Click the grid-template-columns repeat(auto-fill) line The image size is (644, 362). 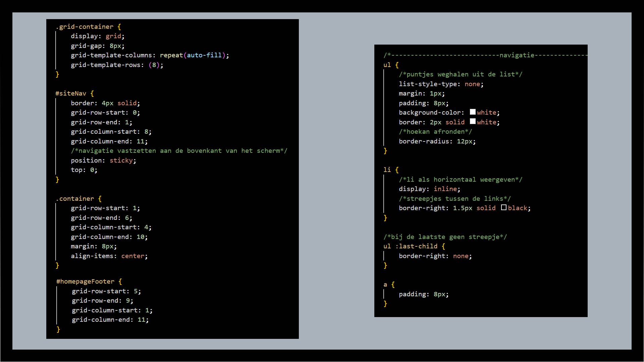click(x=150, y=55)
